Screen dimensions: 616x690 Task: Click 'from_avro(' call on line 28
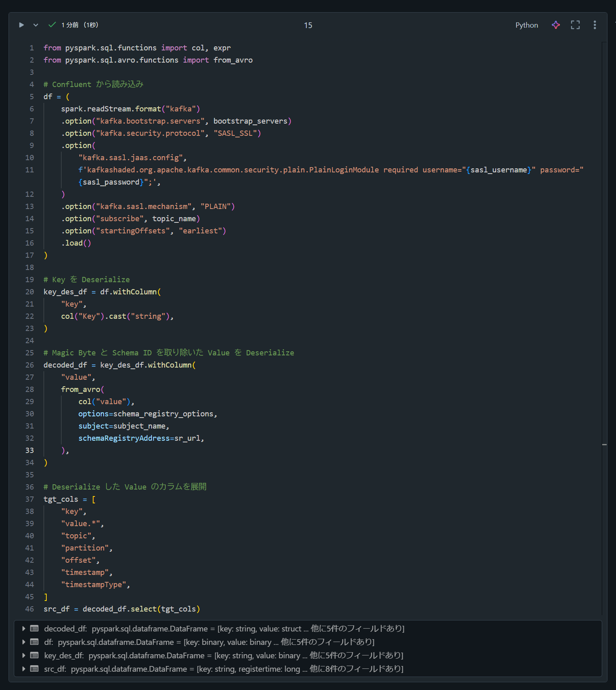click(x=82, y=390)
